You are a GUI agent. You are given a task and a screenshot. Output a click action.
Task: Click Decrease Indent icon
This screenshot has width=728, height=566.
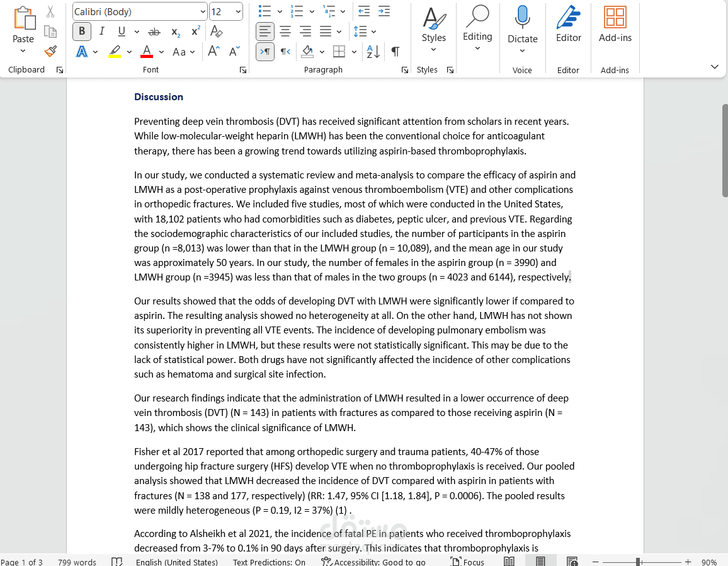click(x=364, y=11)
